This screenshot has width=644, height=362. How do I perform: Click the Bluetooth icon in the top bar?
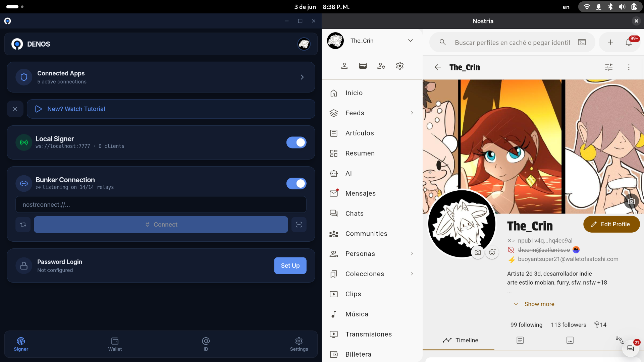pyautogui.click(x=610, y=7)
